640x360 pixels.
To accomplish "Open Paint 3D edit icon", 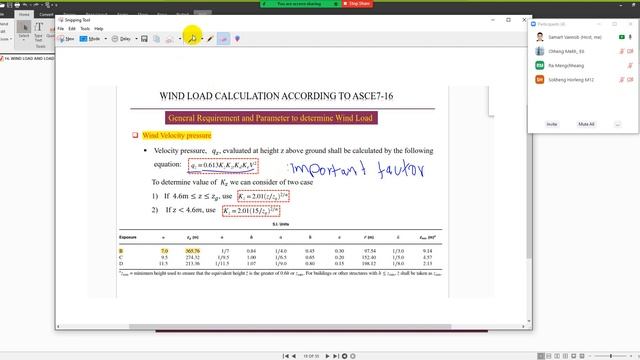I will pos(237,39).
